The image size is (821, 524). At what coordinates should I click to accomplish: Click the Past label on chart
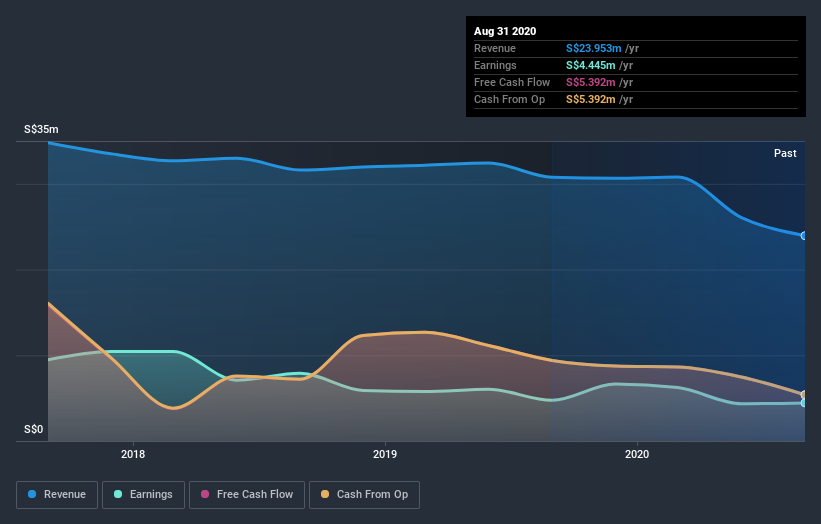coord(785,153)
